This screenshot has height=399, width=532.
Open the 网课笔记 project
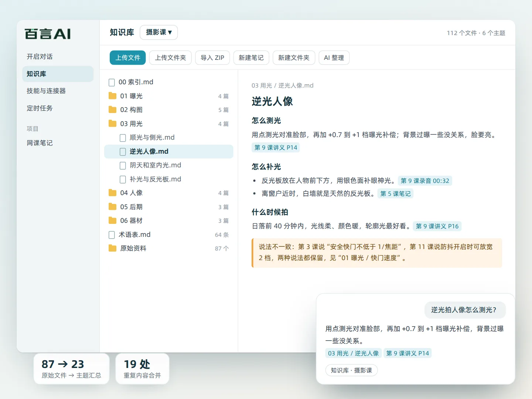point(58,143)
